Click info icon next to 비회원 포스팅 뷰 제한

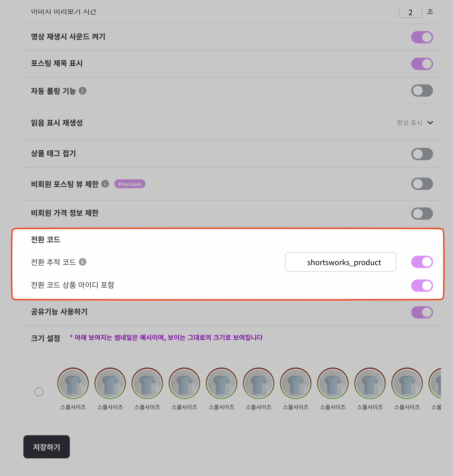[105, 184]
